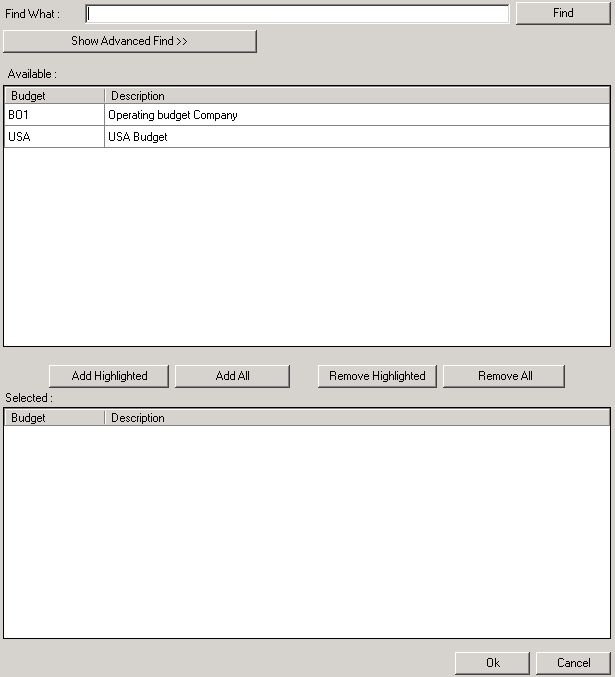The image size is (615, 677).
Task: Click Description header in Selected list
Action: click(356, 418)
